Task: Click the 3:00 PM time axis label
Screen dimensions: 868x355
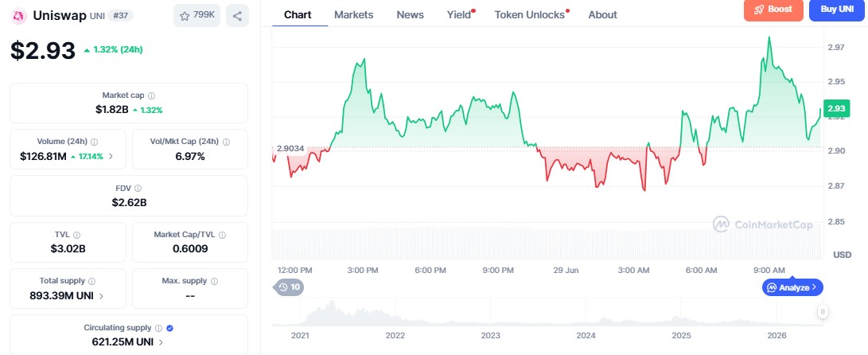Action: 363,271
